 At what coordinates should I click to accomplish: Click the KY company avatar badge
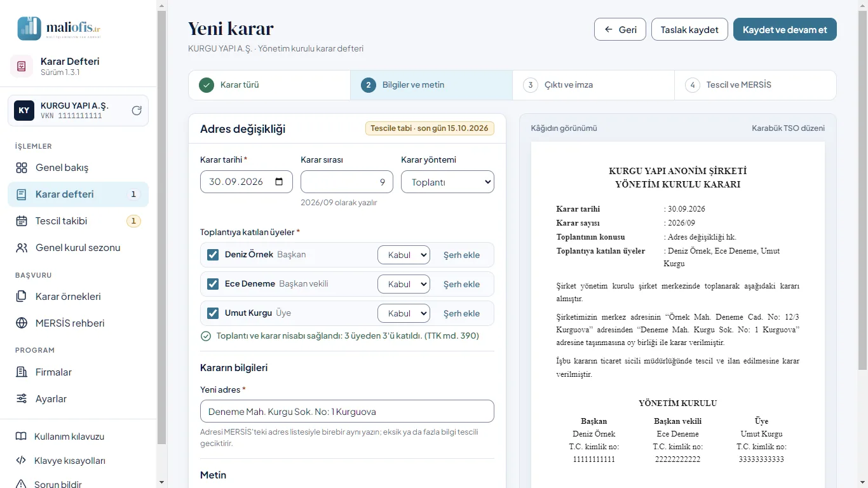tap(24, 111)
